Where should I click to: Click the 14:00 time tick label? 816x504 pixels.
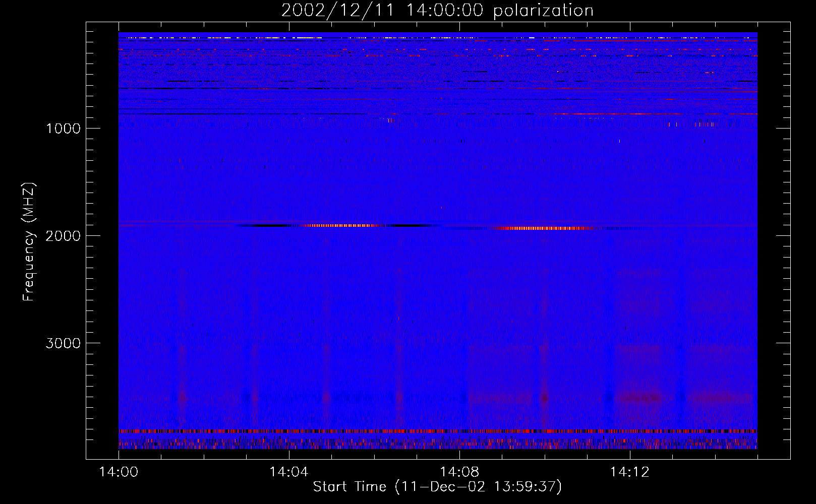[119, 472]
